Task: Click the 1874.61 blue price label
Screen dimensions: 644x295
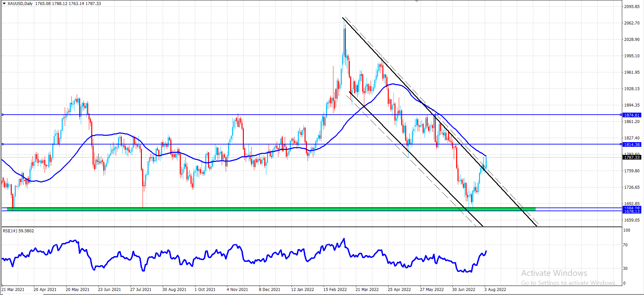Action: [632, 115]
